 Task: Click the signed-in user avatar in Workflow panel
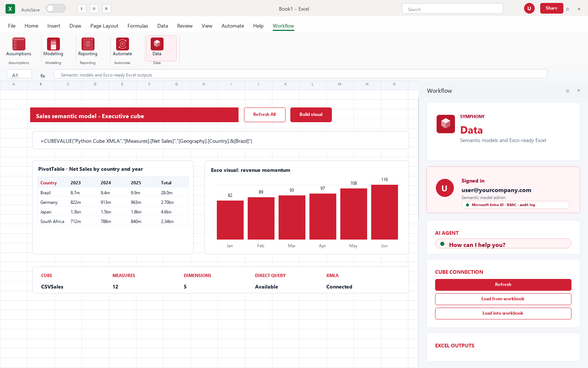coord(445,188)
